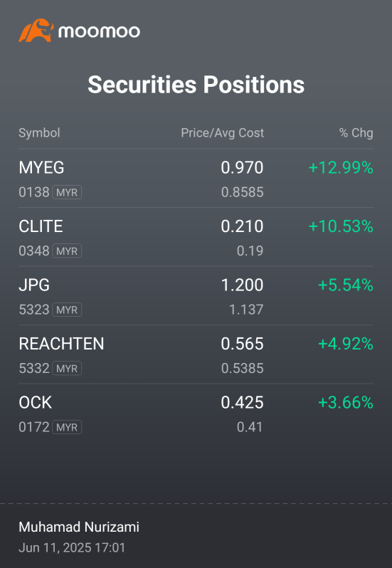Open the CLITE stock entry
392x568 pixels.
196,237
